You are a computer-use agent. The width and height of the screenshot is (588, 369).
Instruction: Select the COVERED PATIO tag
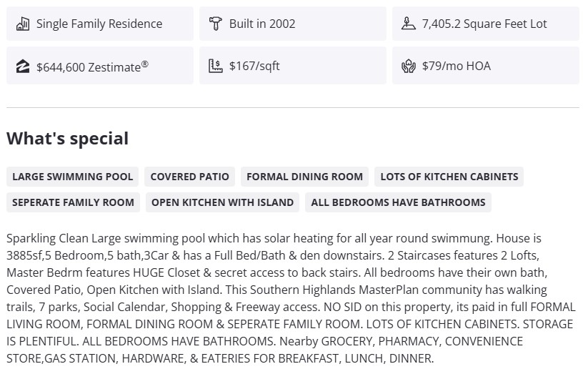coord(190,177)
